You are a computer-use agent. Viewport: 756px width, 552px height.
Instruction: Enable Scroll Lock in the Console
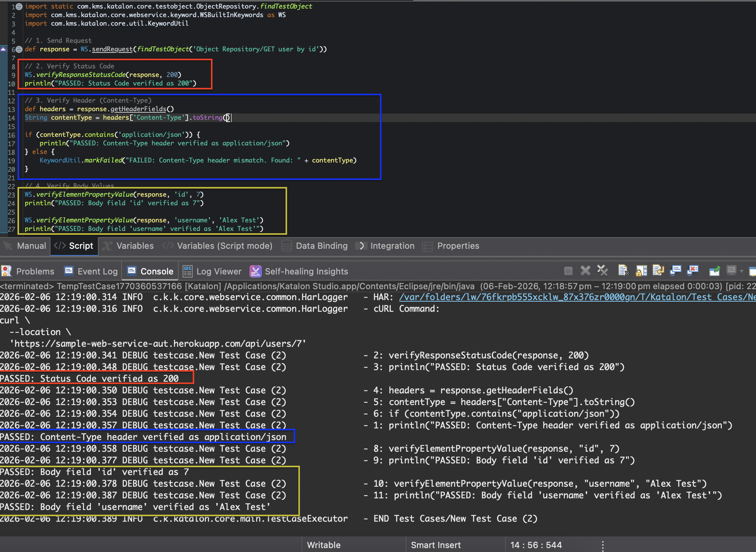[x=641, y=271]
